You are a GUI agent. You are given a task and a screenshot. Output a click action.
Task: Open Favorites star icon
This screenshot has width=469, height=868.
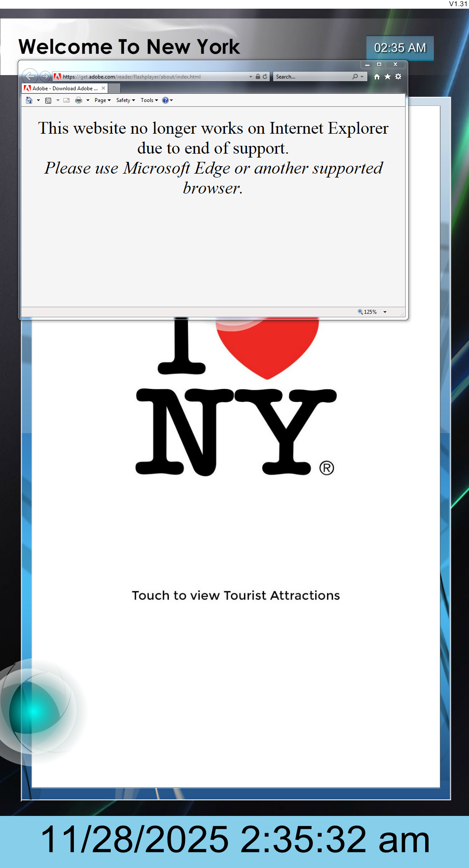387,77
